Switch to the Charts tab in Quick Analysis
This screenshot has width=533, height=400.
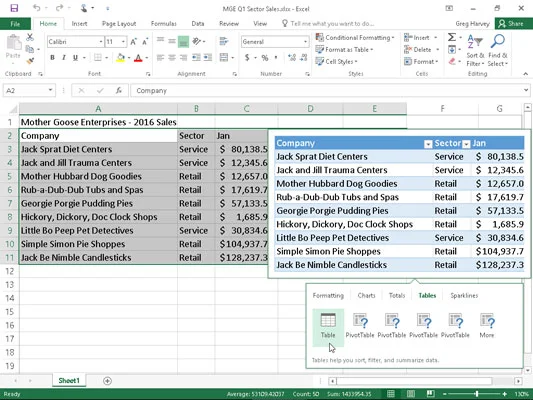click(366, 295)
